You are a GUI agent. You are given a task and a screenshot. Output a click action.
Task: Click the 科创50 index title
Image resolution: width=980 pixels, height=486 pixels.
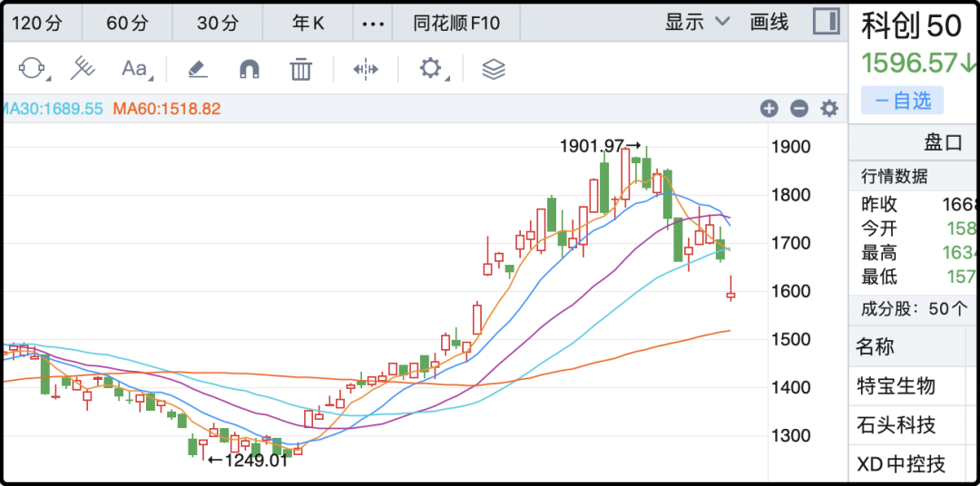click(911, 26)
